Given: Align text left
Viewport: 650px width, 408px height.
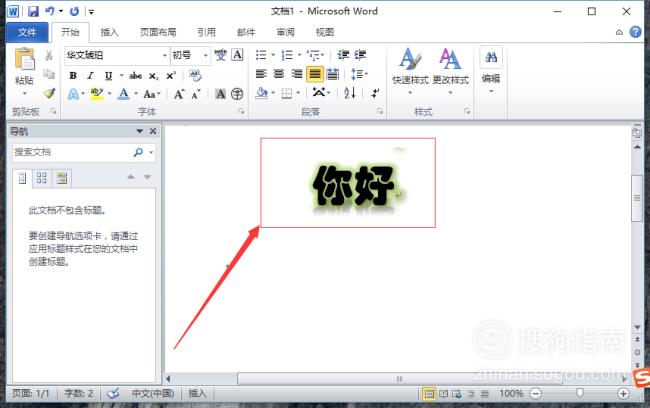Looking at the screenshot, I should [261, 74].
